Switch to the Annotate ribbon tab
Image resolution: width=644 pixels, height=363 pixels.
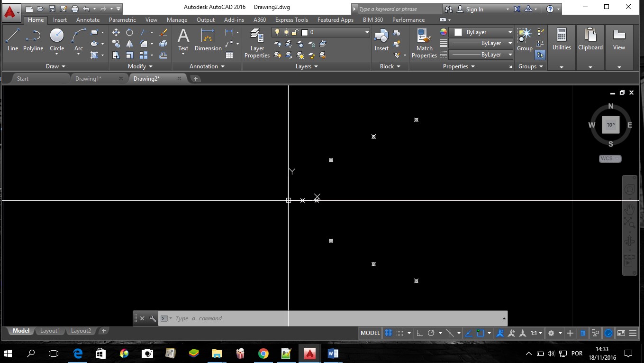tap(88, 20)
